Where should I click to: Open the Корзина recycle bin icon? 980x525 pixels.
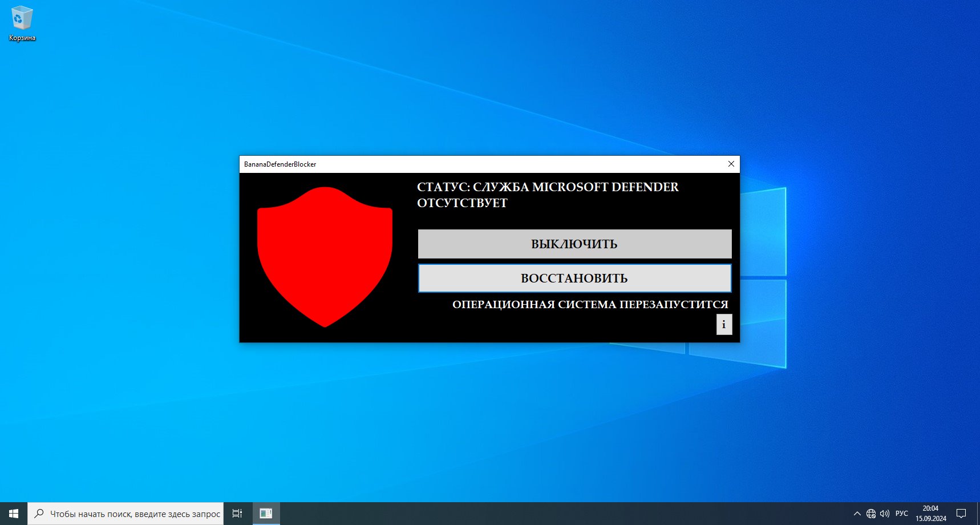[x=22, y=23]
